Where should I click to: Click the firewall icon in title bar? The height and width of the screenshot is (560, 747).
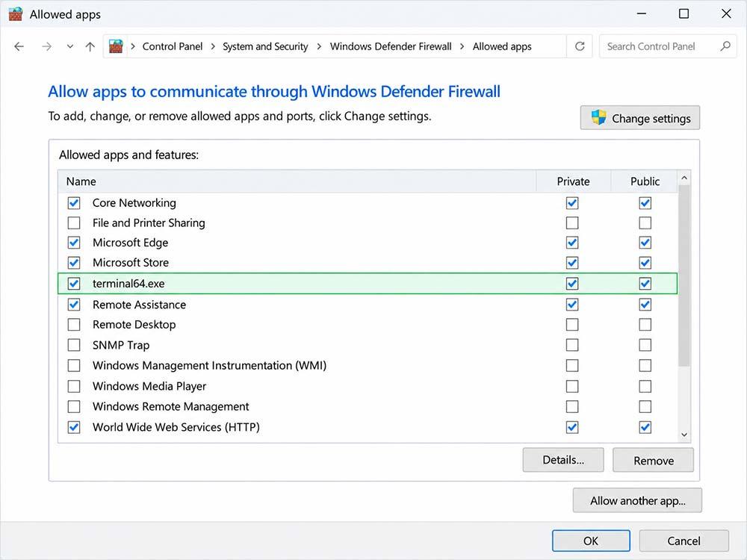(x=15, y=13)
